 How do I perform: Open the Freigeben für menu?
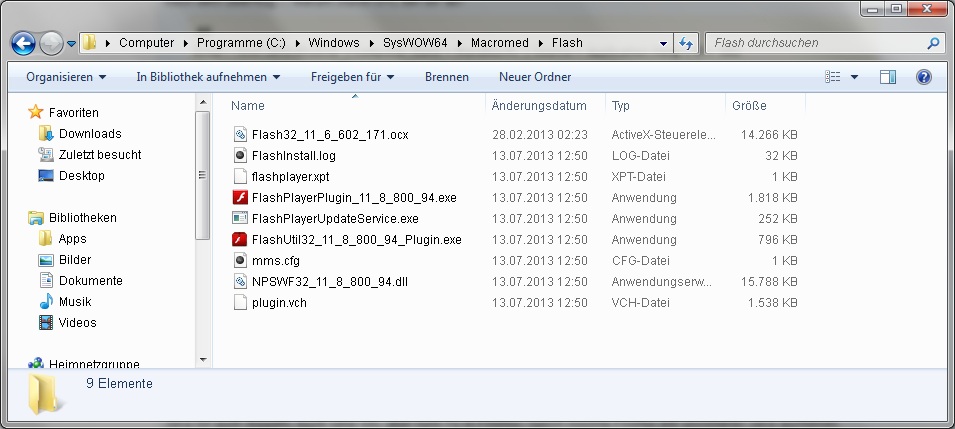(x=353, y=77)
